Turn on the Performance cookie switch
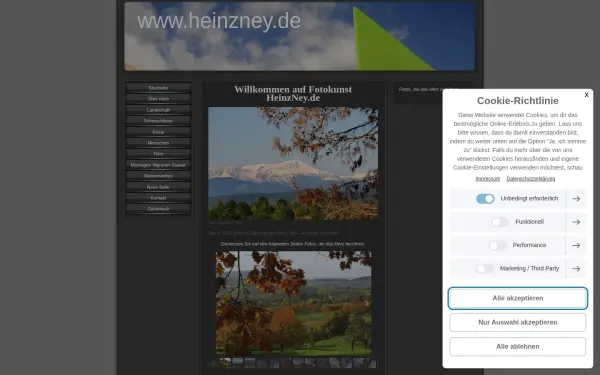 pyautogui.click(x=497, y=245)
